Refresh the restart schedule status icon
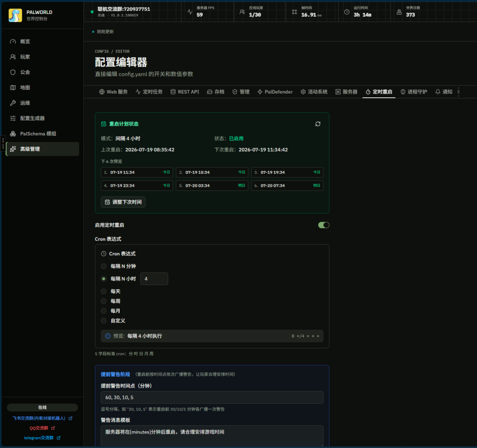477x448 pixels. tap(318, 124)
